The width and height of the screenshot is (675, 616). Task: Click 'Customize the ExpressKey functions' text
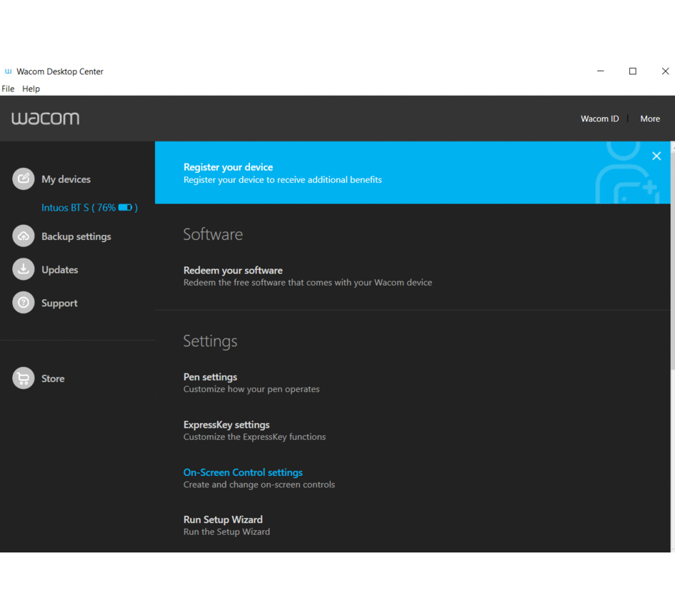pyautogui.click(x=254, y=437)
